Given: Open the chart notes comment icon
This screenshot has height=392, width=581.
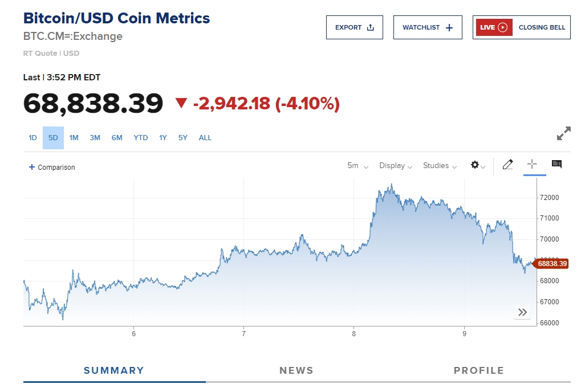Looking at the screenshot, I should point(557,165).
